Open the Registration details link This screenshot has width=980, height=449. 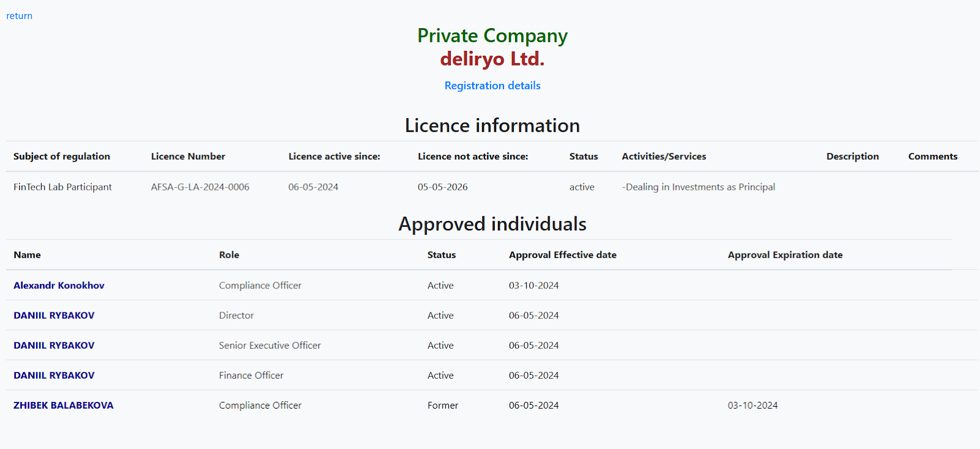click(x=492, y=86)
